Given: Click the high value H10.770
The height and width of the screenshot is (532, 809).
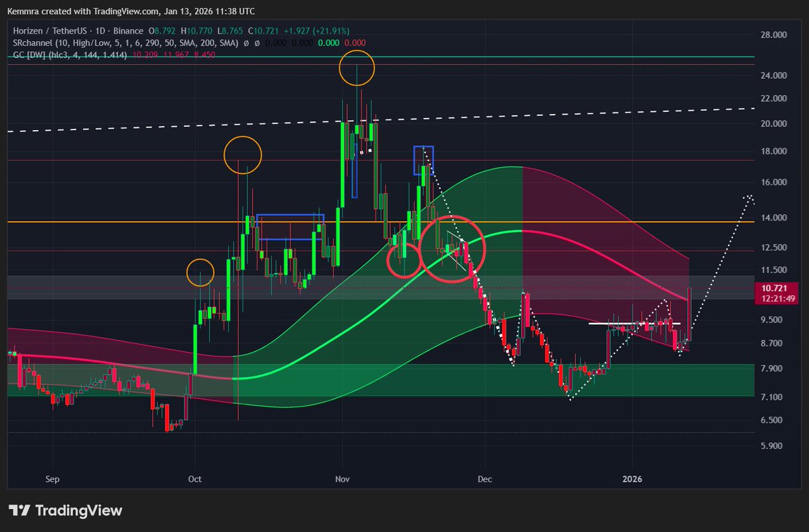Looking at the screenshot, I should 196,31.
